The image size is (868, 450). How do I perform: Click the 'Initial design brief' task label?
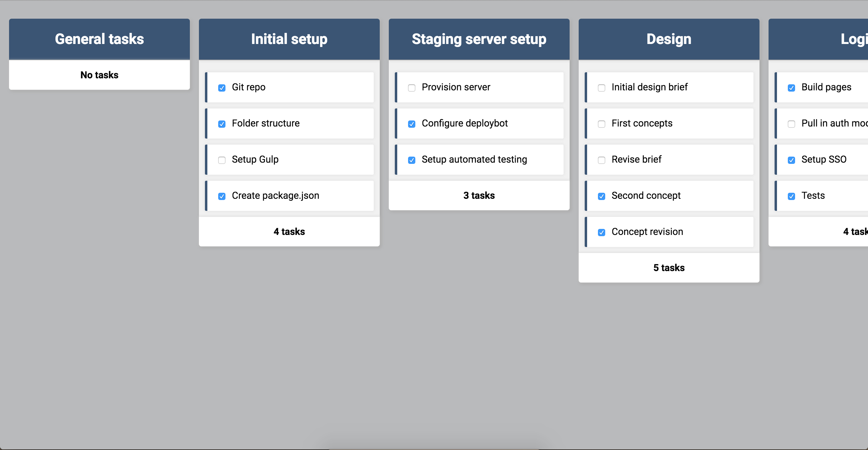(x=650, y=87)
